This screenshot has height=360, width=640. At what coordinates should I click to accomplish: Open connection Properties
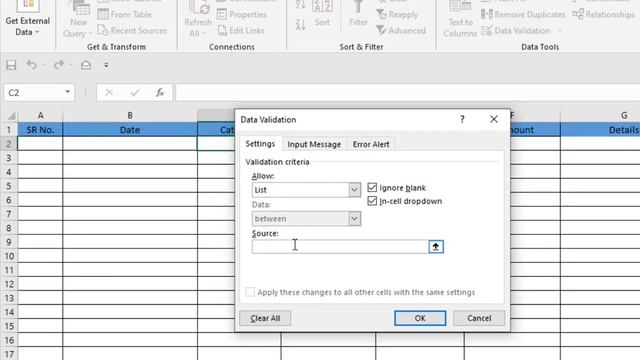coord(242,14)
